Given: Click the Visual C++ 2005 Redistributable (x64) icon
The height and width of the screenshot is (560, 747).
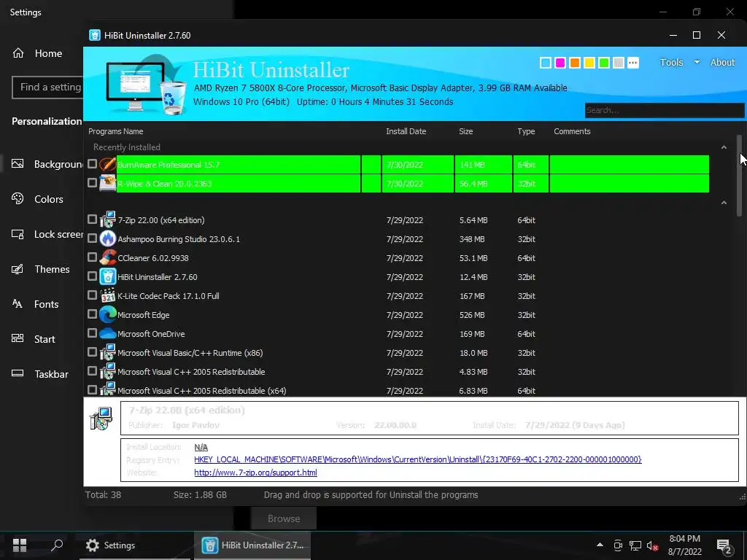Looking at the screenshot, I should [x=108, y=389].
